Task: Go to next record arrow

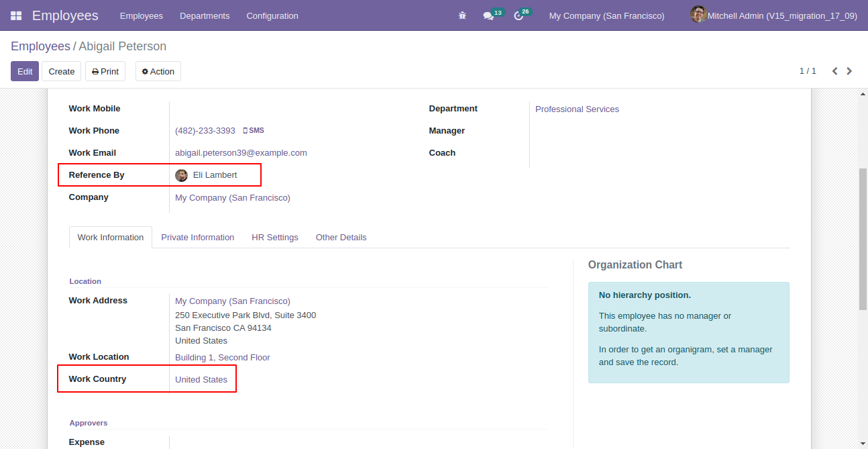Action: 849,71
